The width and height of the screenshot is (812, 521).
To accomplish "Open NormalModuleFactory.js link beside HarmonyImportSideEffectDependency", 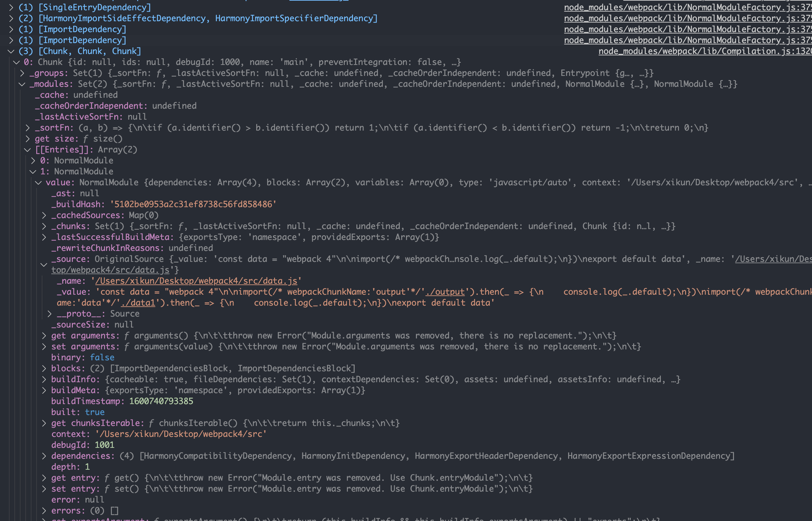I will [x=688, y=18].
